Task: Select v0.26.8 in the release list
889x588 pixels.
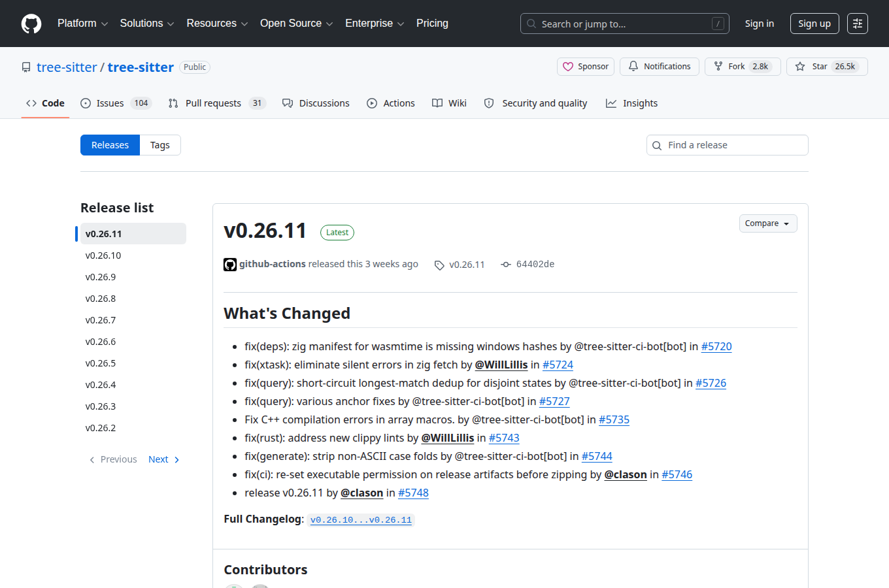Action: pyautogui.click(x=133, y=299)
